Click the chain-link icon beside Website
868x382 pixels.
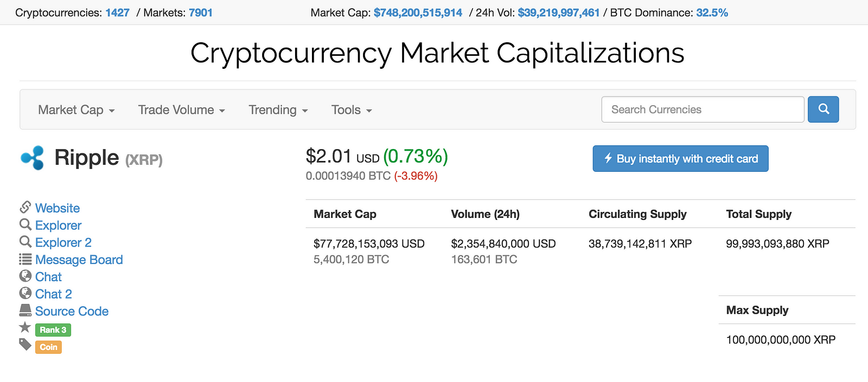point(25,208)
